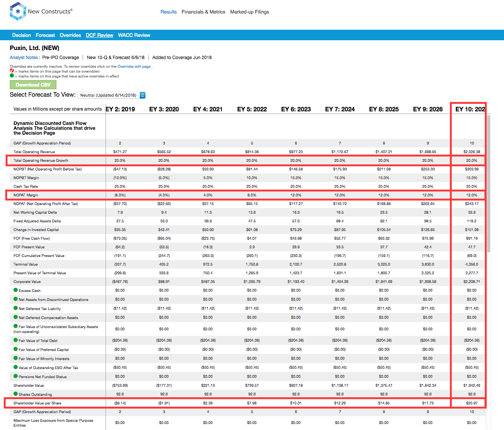Click the NOPBT Margin row label

26,178
